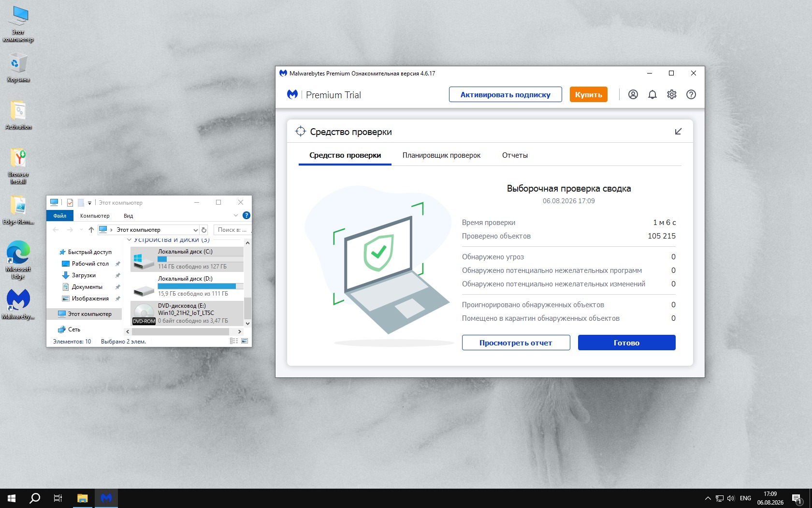
Task: Open 'Изображения' in Explorer sidebar
Action: coord(90,299)
